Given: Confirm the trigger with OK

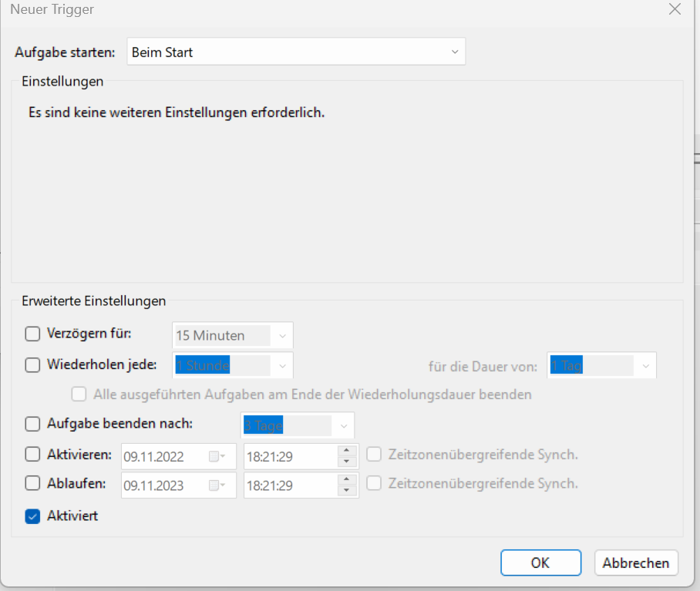Looking at the screenshot, I should click(x=540, y=563).
